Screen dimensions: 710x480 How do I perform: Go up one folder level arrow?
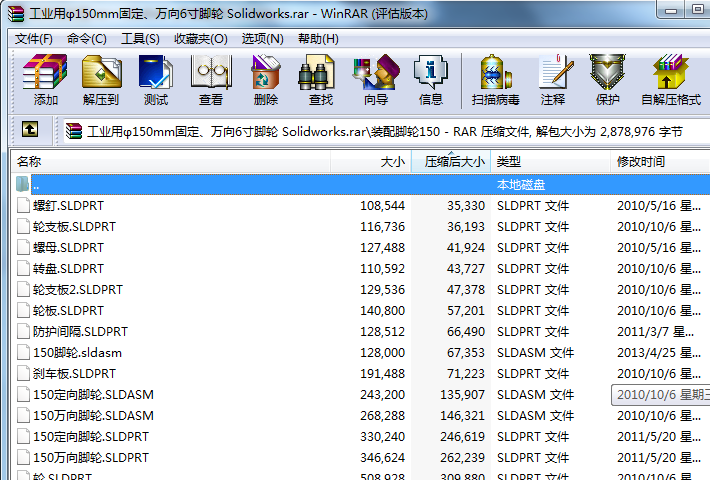click(30, 130)
